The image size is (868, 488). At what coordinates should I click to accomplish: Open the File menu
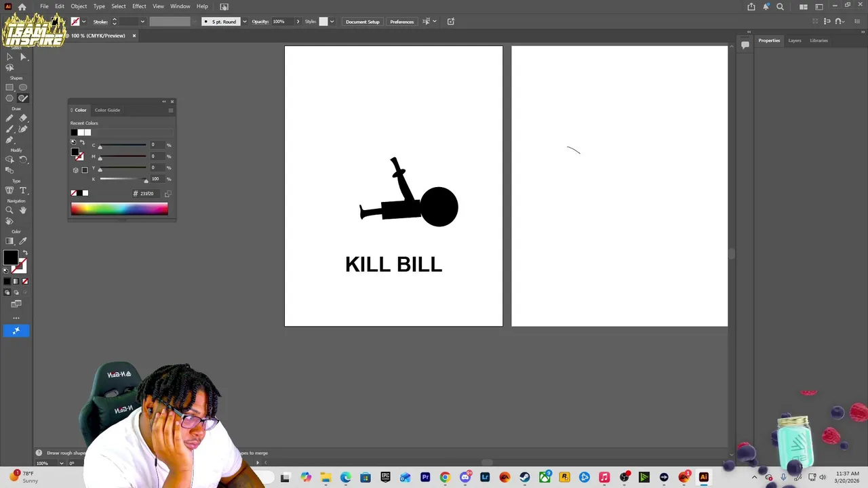[44, 6]
